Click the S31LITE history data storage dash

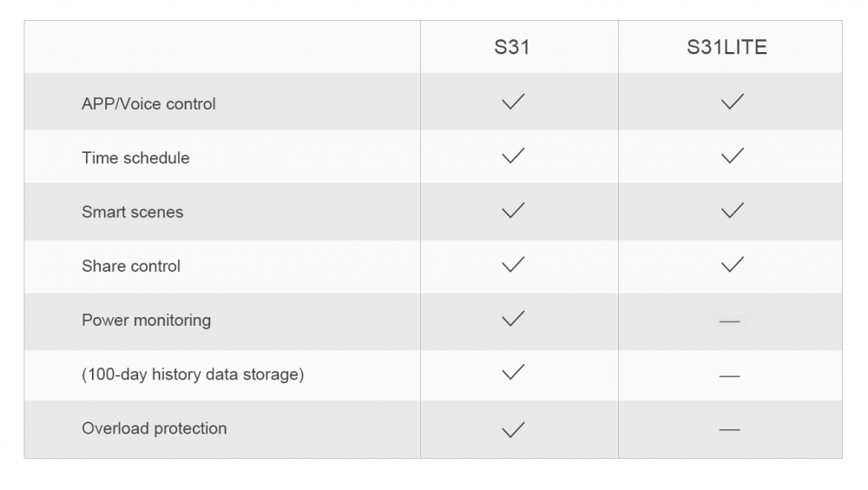(x=730, y=376)
